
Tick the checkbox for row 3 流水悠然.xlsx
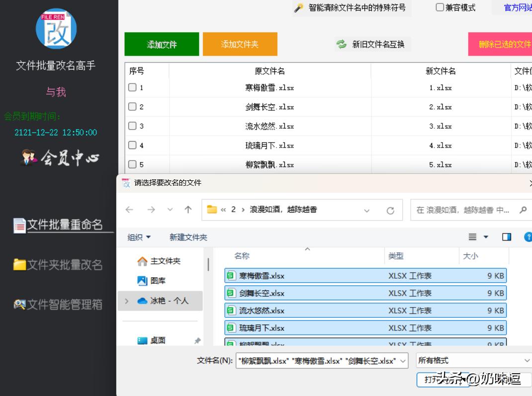tap(132, 126)
